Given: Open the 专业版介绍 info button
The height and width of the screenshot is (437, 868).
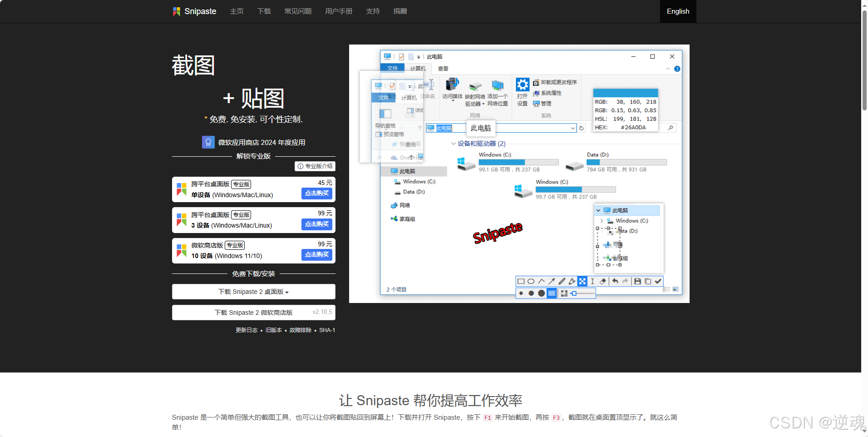Looking at the screenshot, I should 315,166.
